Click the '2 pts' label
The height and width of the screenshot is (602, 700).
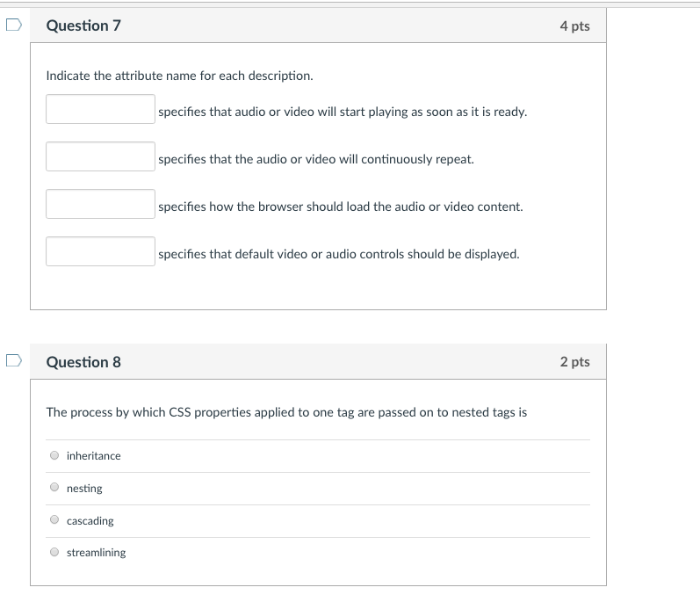pos(574,362)
